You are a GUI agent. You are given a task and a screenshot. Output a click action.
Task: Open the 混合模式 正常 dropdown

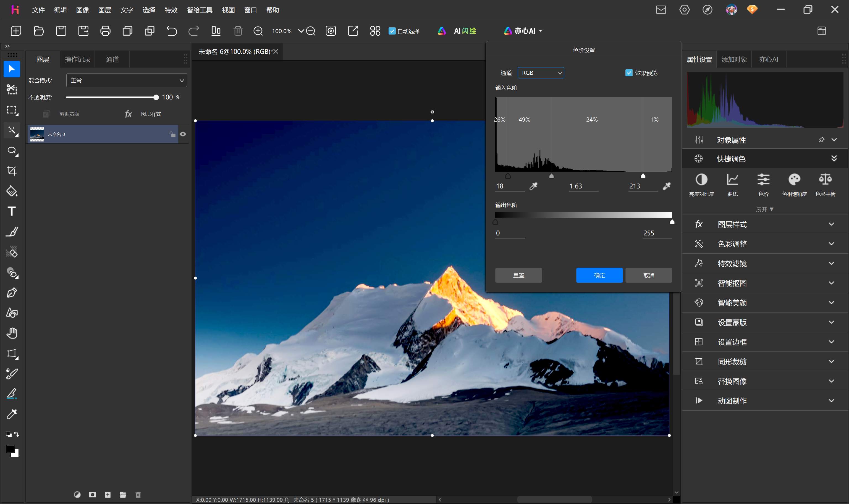tap(126, 80)
